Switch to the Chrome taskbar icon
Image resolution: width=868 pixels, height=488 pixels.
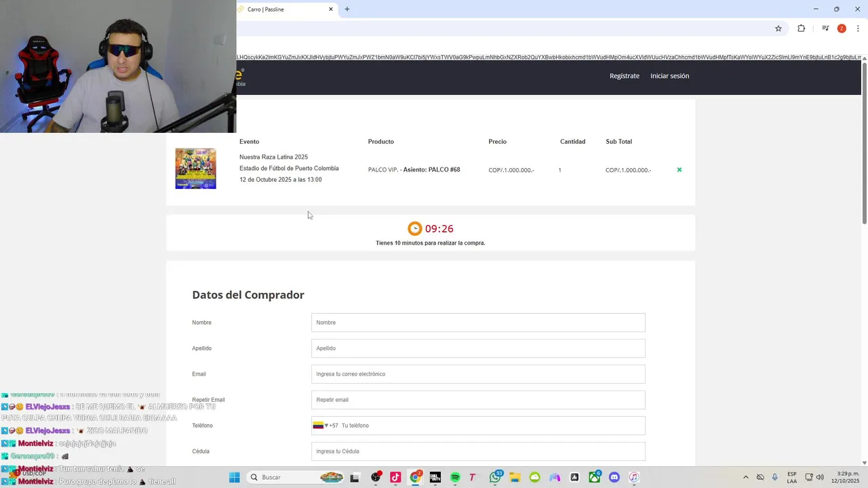pyautogui.click(x=415, y=477)
